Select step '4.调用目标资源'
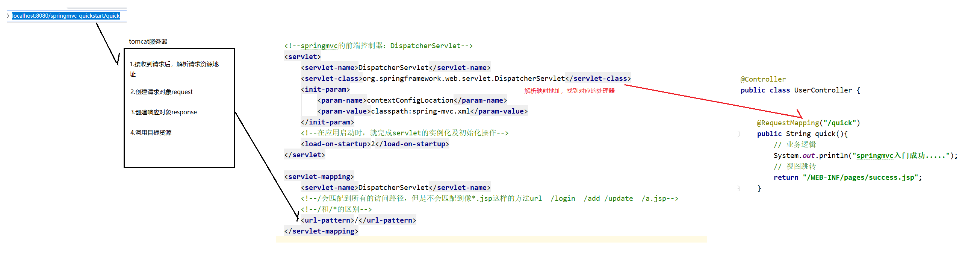 pyautogui.click(x=151, y=132)
